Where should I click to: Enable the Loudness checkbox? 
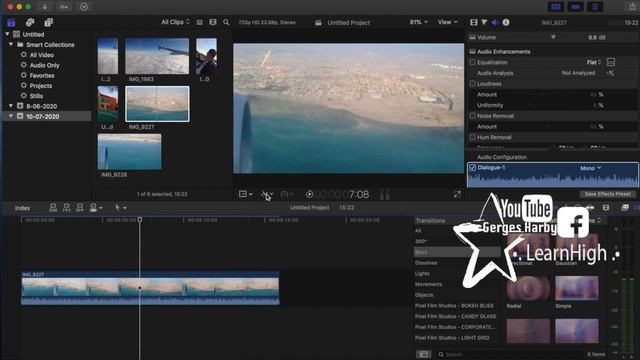click(473, 84)
